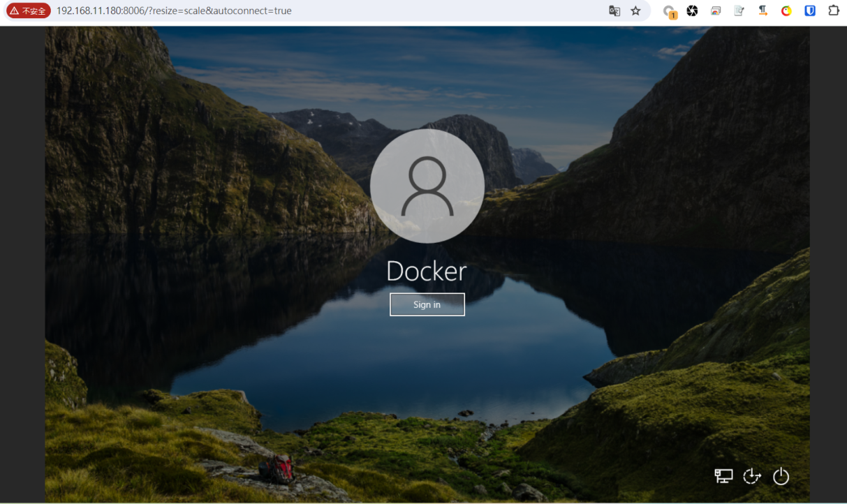Click the Sign in button
This screenshot has height=504, width=847.
(427, 304)
